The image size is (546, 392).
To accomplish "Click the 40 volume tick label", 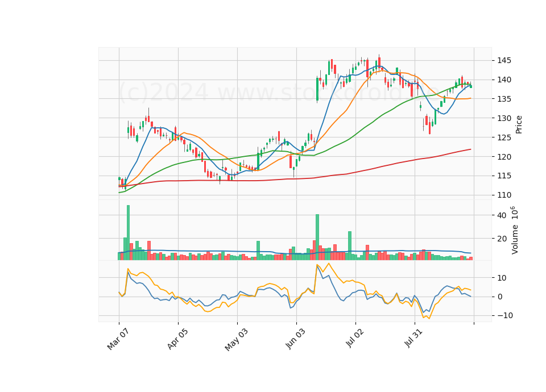I will click(502, 216).
